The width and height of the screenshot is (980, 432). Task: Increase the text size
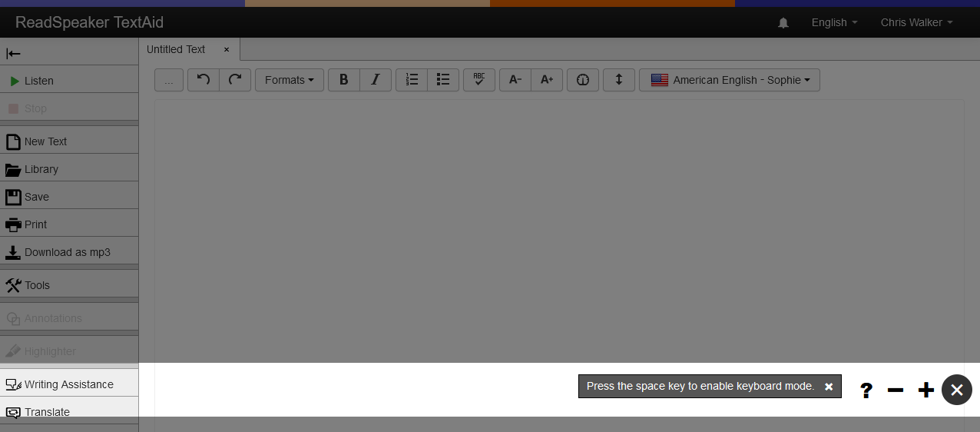[547, 80]
